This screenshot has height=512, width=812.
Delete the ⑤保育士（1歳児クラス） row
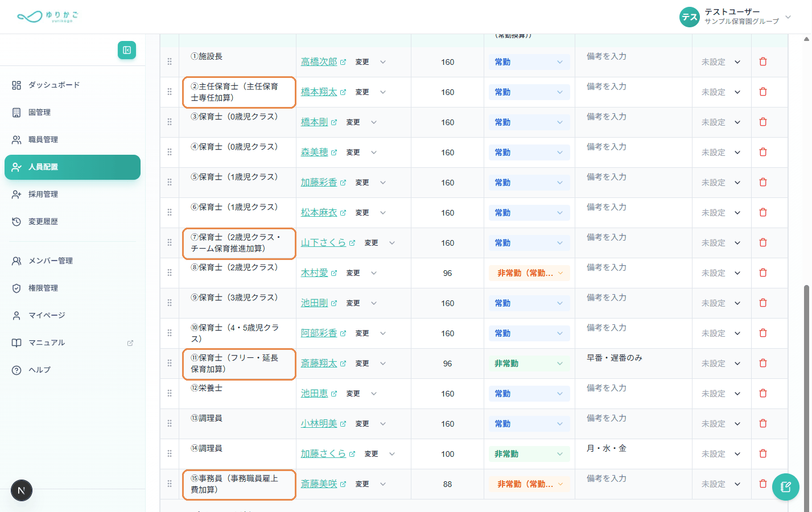point(763,182)
